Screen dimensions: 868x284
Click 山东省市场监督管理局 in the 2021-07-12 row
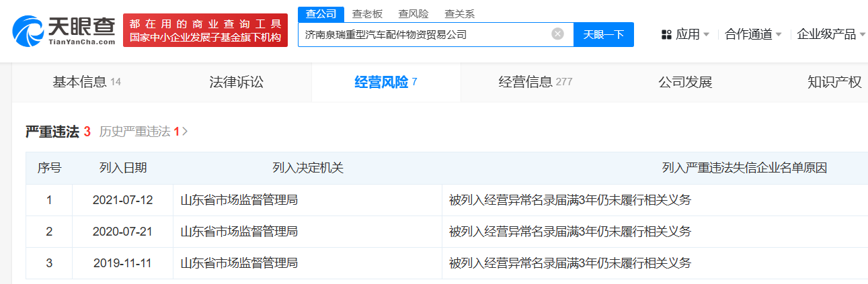pos(239,199)
